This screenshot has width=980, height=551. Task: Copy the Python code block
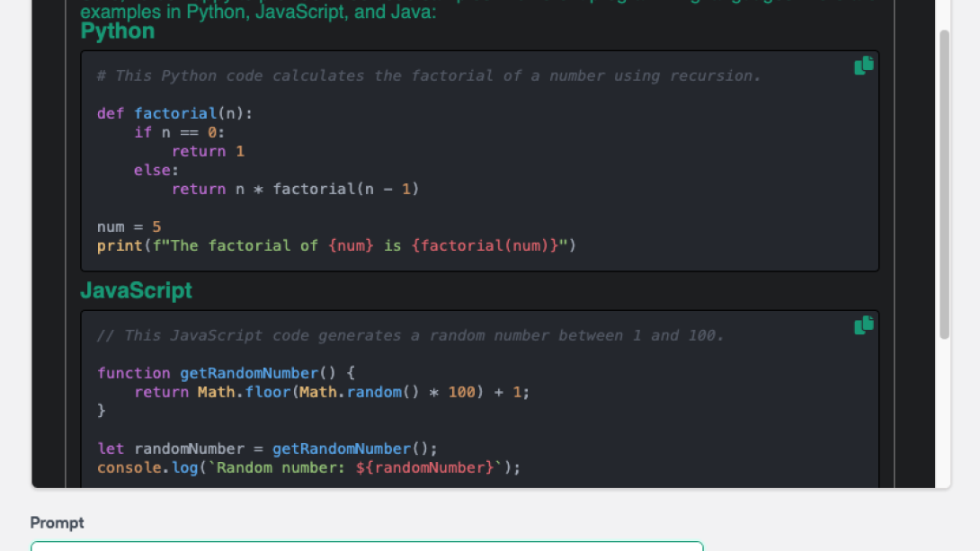(863, 66)
